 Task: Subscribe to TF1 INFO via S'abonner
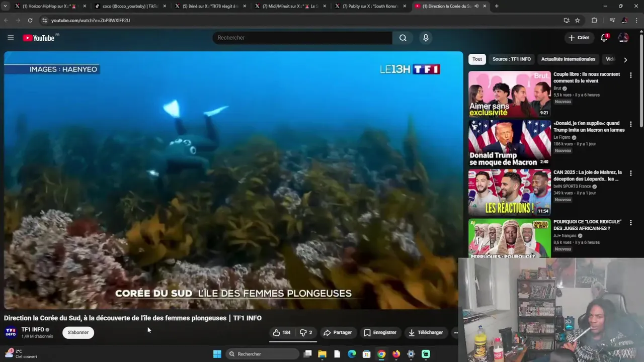(x=78, y=332)
